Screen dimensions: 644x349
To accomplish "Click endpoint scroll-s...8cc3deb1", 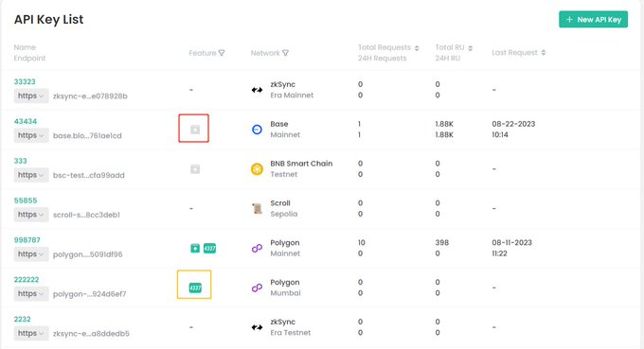I will coord(86,215).
